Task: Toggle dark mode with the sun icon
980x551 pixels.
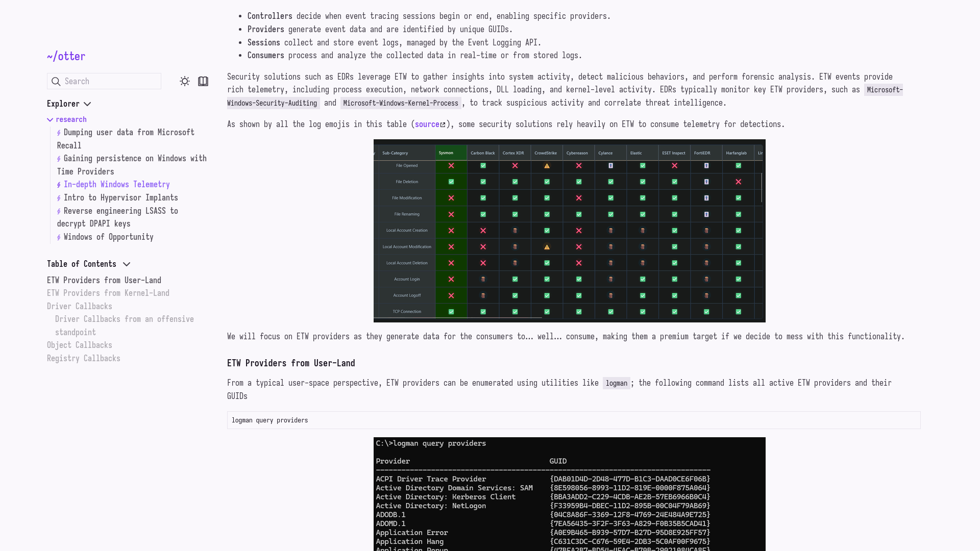Action: click(x=185, y=82)
